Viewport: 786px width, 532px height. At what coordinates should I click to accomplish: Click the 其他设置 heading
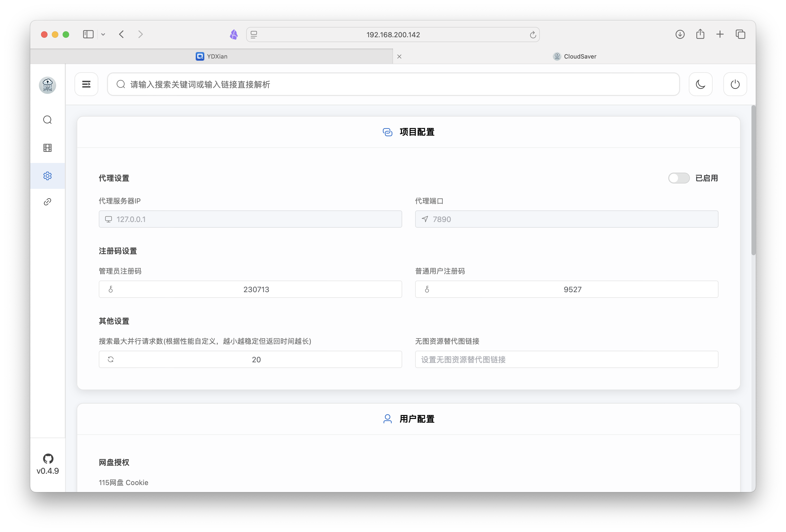click(114, 321)
